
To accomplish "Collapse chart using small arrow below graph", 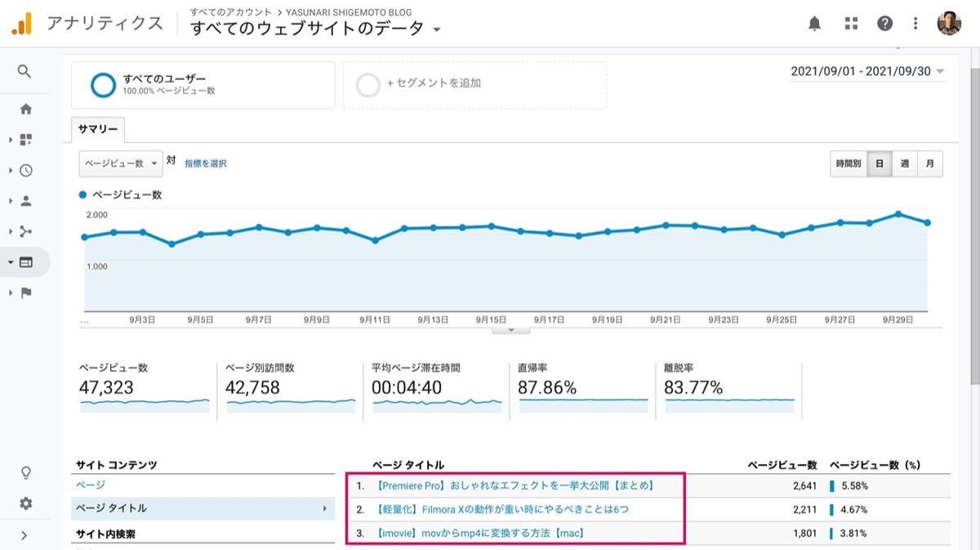I will point(511,329).
